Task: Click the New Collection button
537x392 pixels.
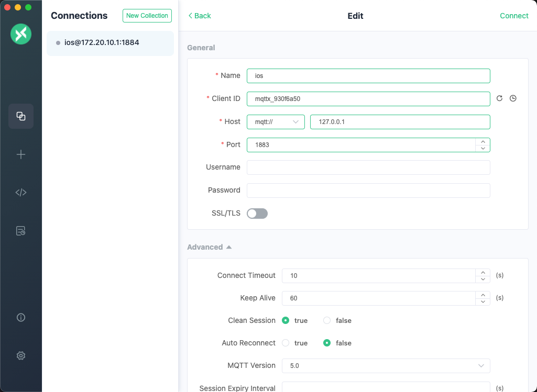Action: (147, 16)
